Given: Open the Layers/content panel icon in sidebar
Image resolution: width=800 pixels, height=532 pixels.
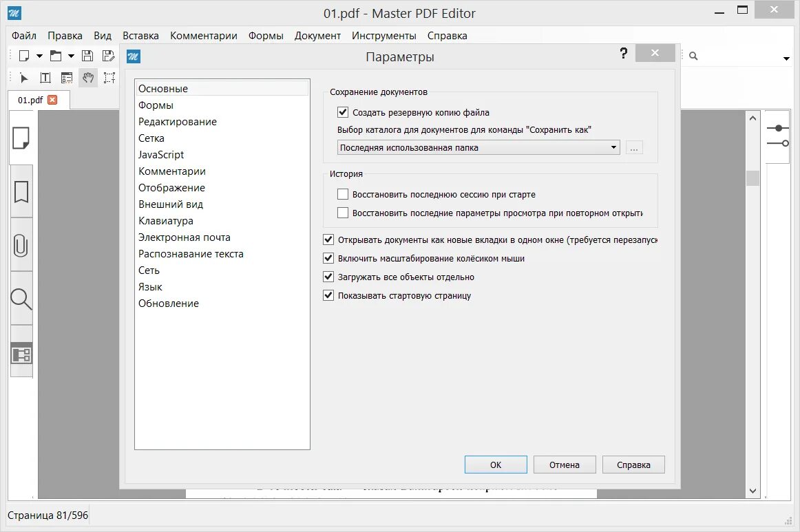Looking at the screenshot, I should 21,353.
